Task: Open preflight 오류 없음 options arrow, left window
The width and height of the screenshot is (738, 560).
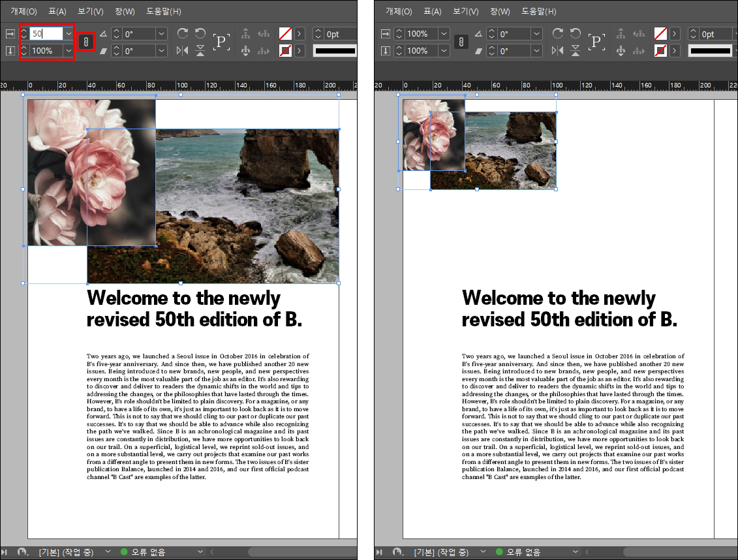Action: pos(200,552)
